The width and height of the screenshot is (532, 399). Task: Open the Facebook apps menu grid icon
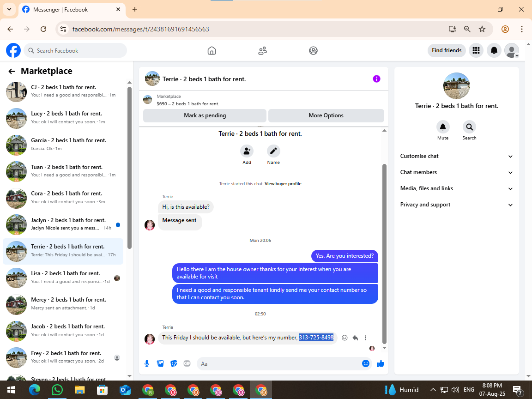[x=476, y=50]
